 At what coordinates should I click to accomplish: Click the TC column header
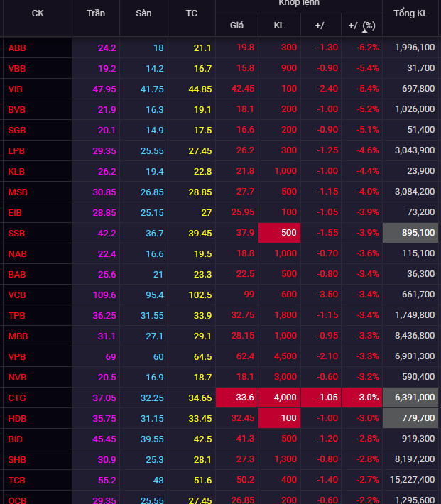pos(192,13)
